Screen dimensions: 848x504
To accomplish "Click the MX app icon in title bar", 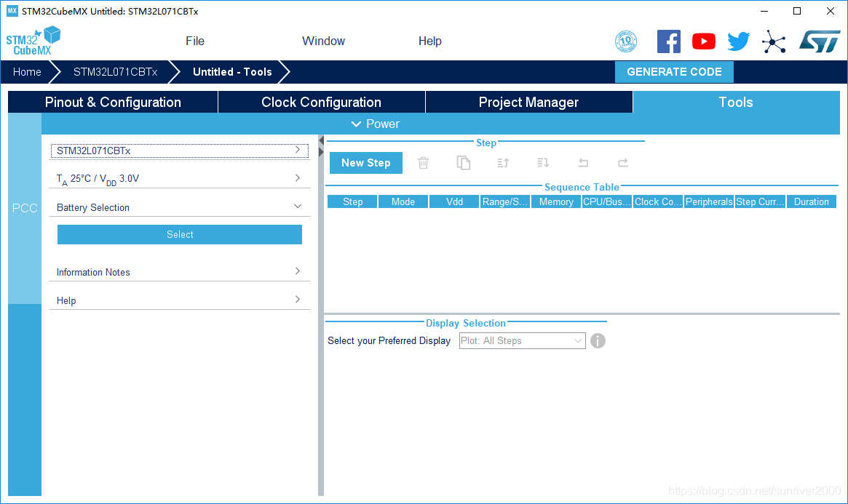I will [12, 11].
